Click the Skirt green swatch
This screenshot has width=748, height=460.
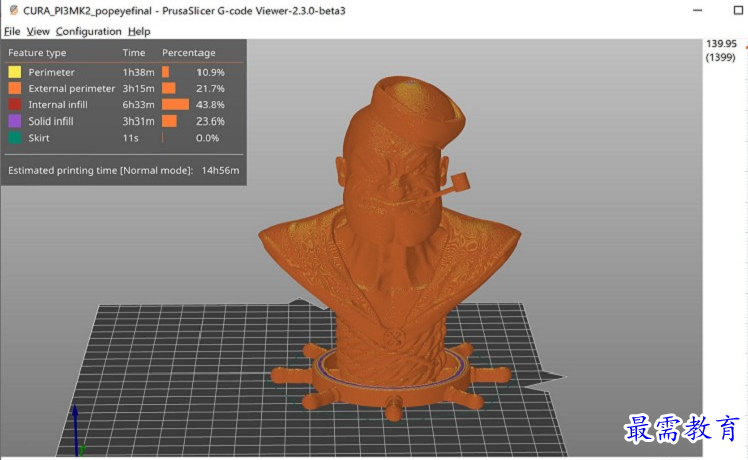pos(15,138)
